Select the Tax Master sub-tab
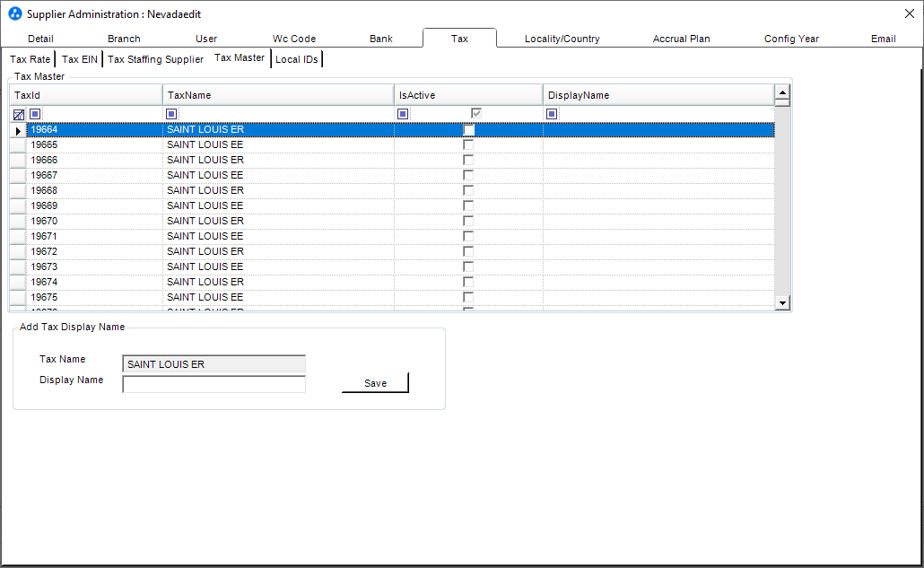The width and height of the screenshot is (924, 568). click(x=240, y=57)
